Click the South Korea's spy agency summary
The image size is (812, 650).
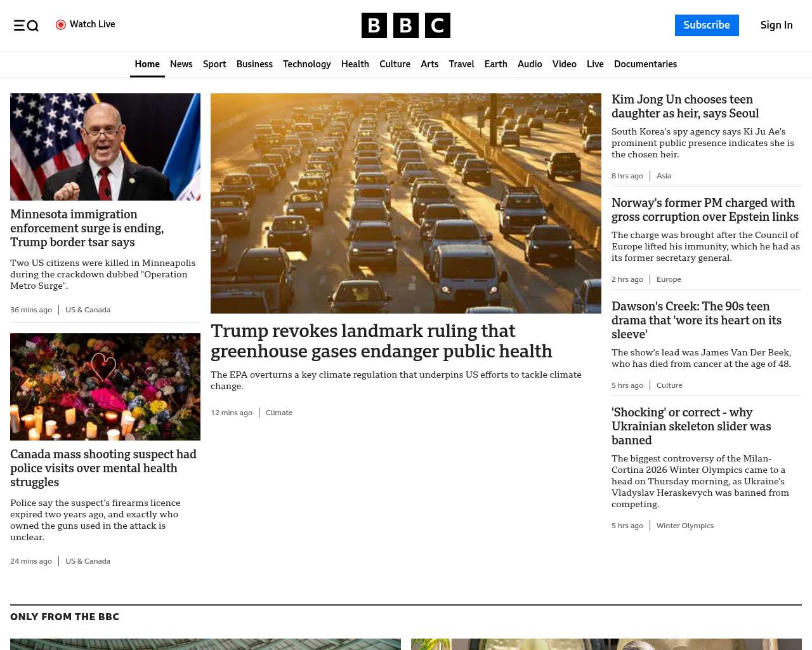tap(703, 143)
